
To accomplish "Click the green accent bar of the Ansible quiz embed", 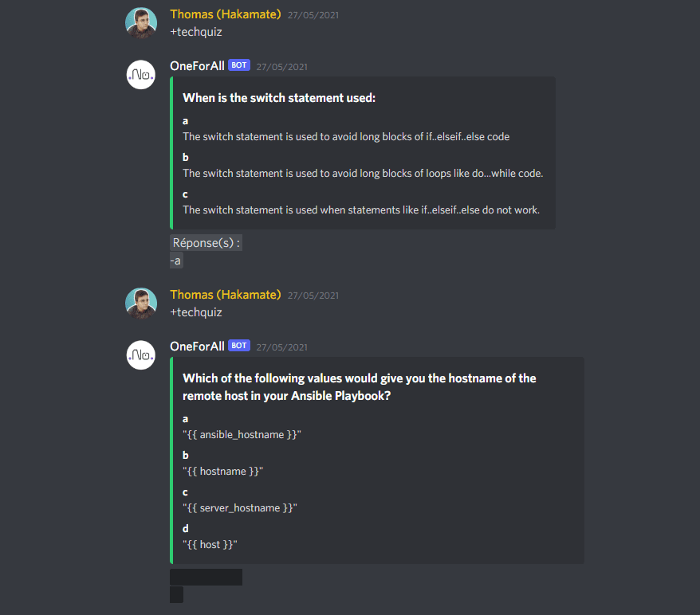I will [x=171, y=462].
